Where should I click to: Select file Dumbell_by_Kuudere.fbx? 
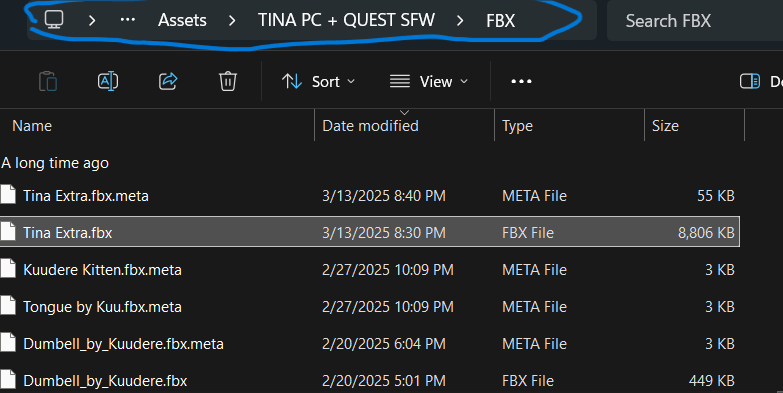tap(105, 381)
